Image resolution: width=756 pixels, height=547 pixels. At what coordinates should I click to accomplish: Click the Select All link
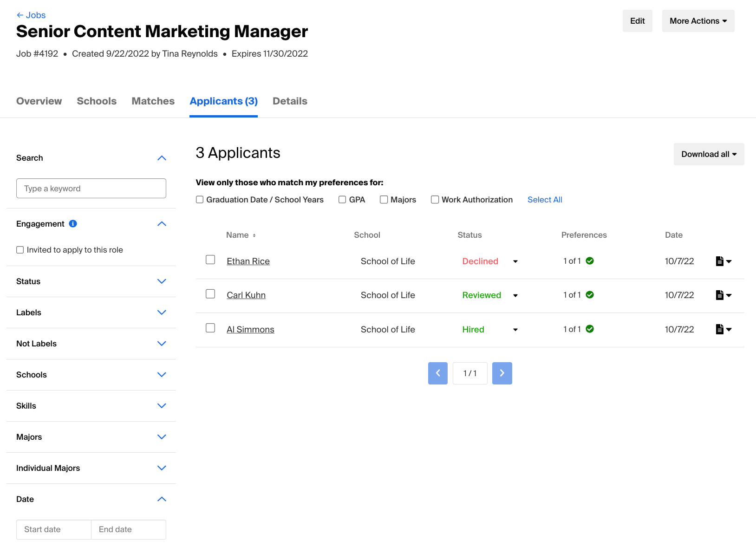pyautogui.click(x=545, y=200)
